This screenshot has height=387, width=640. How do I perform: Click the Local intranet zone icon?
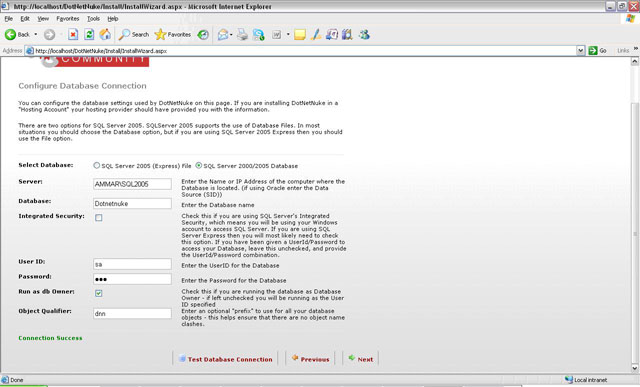pyautogui.click(x=569, y=380)
